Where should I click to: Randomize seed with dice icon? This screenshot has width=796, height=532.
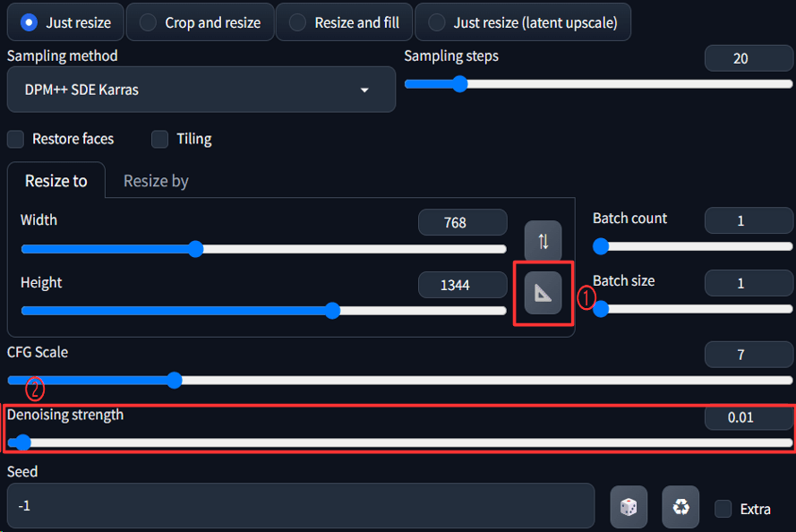click(629, 507)
